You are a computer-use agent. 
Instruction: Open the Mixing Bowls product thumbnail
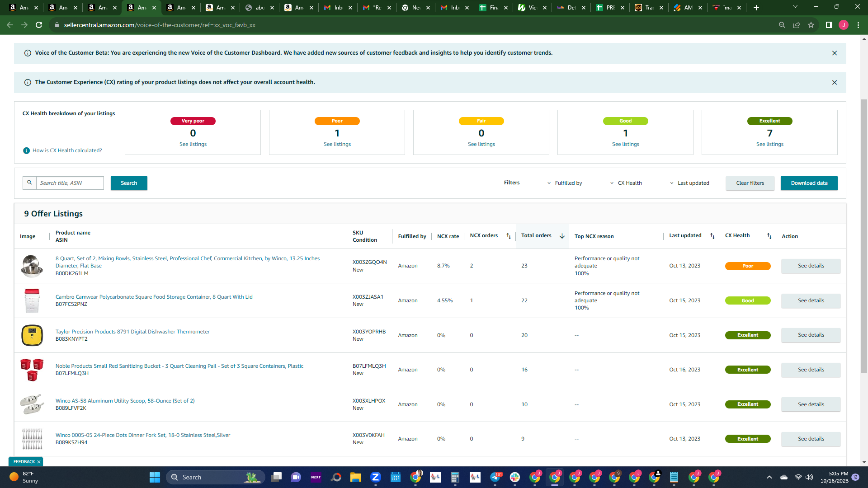pos(32,266)
